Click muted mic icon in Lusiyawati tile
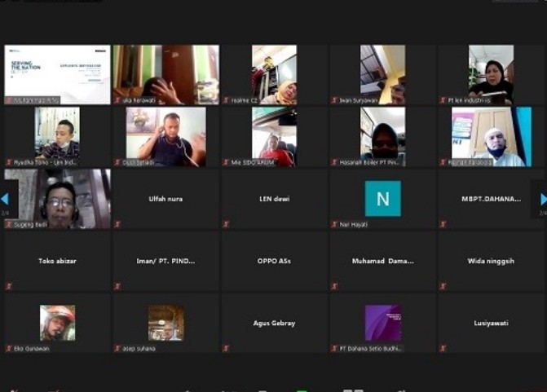 (443, 349)
